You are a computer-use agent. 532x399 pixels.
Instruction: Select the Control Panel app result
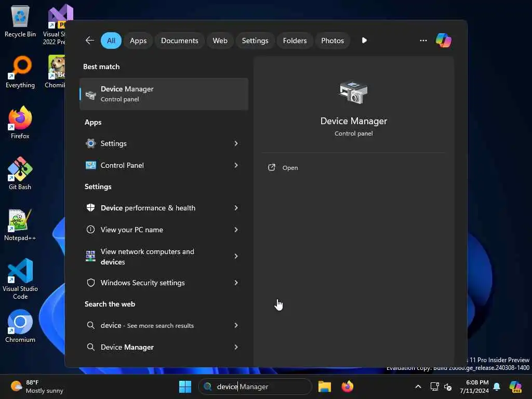164,165
